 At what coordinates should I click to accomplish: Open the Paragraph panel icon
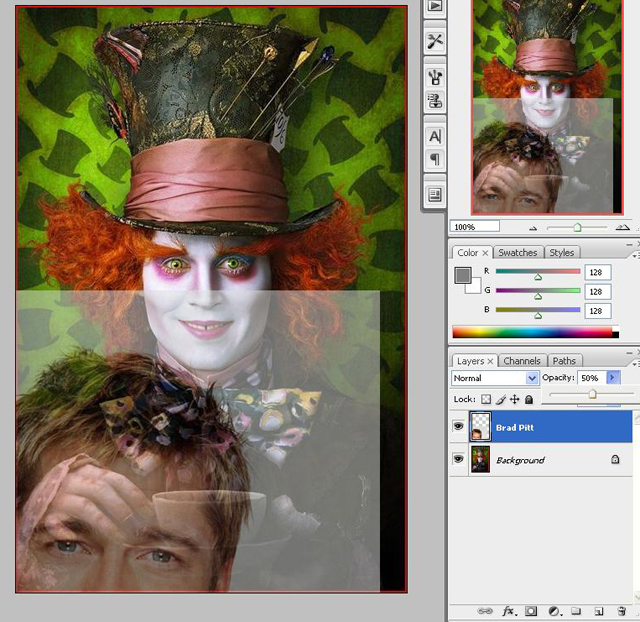[435, 159]
